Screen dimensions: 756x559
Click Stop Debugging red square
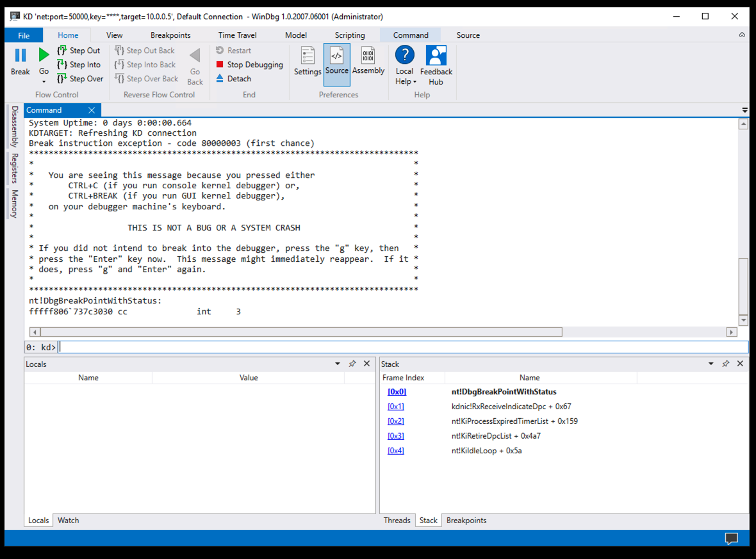click(220, 64)
